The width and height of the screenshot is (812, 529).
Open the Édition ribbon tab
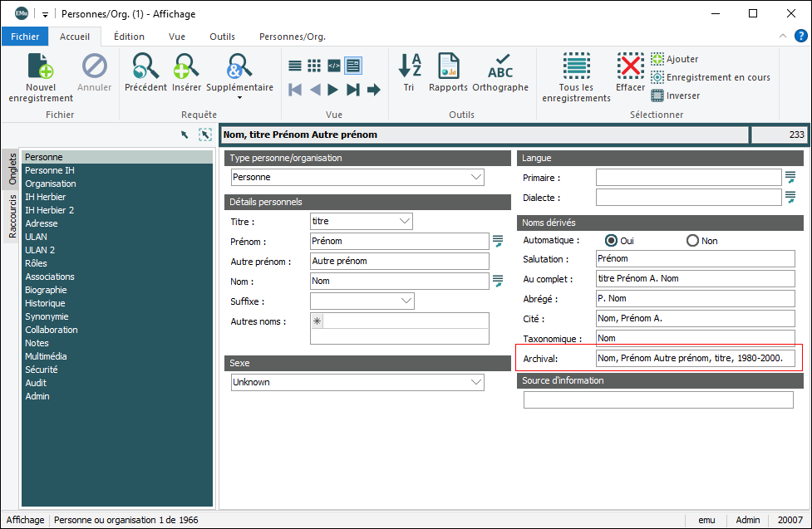129,37
